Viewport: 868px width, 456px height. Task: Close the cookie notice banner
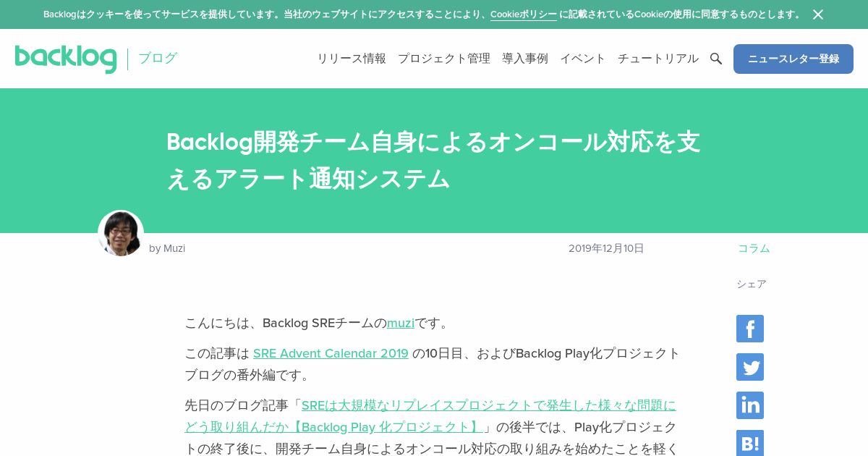(x=817, y=14)
